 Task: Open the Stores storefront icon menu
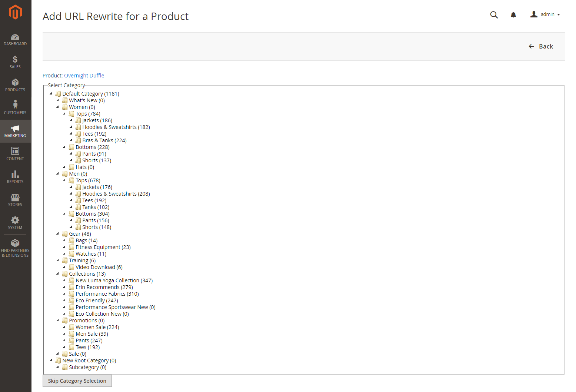pyautogui.click(x=15, y=197)
